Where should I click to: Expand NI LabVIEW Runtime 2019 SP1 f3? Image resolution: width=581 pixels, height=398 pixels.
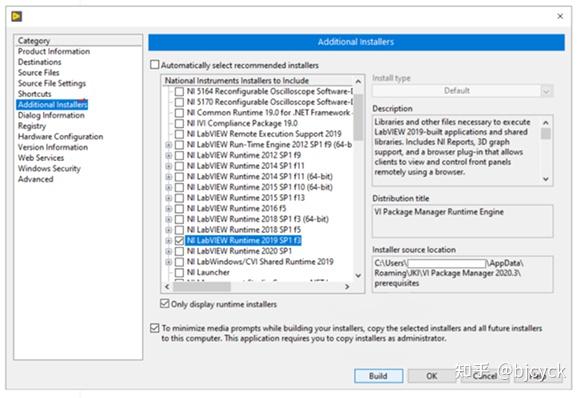[169, 241]
